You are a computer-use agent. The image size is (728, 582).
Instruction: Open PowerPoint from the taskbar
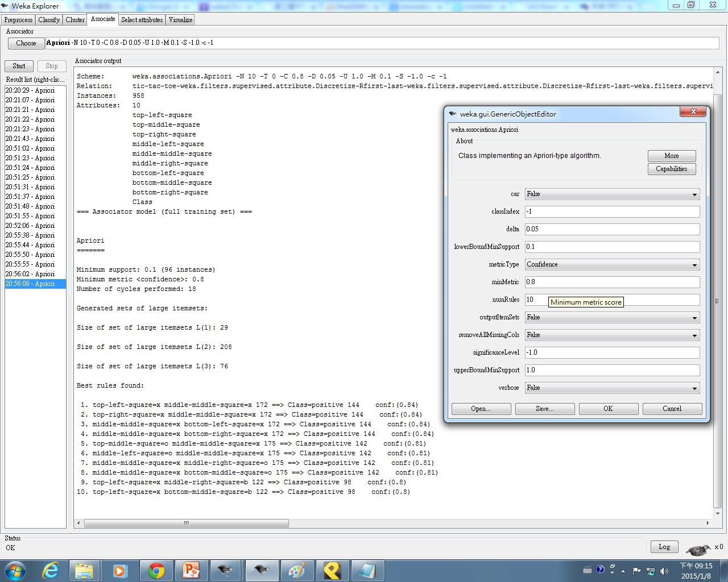coord(191,570)
